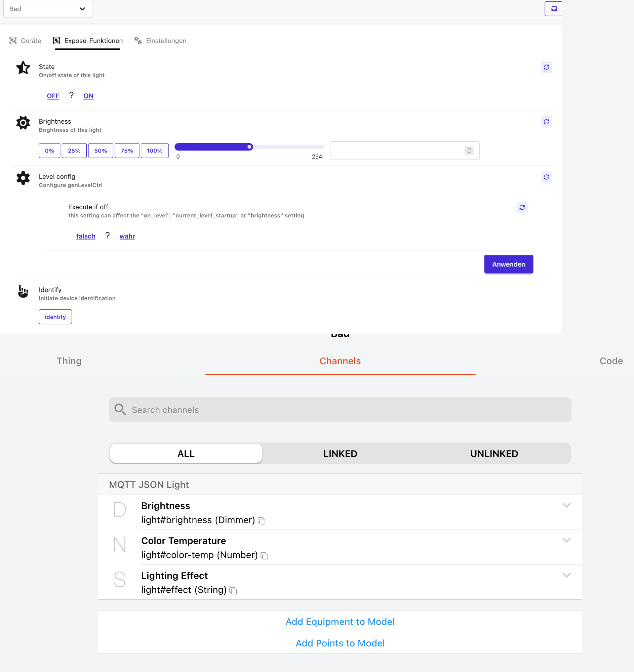The image size is (634, 672).
Task: Open the Bad device dropdown
Action: coord(48,9)
